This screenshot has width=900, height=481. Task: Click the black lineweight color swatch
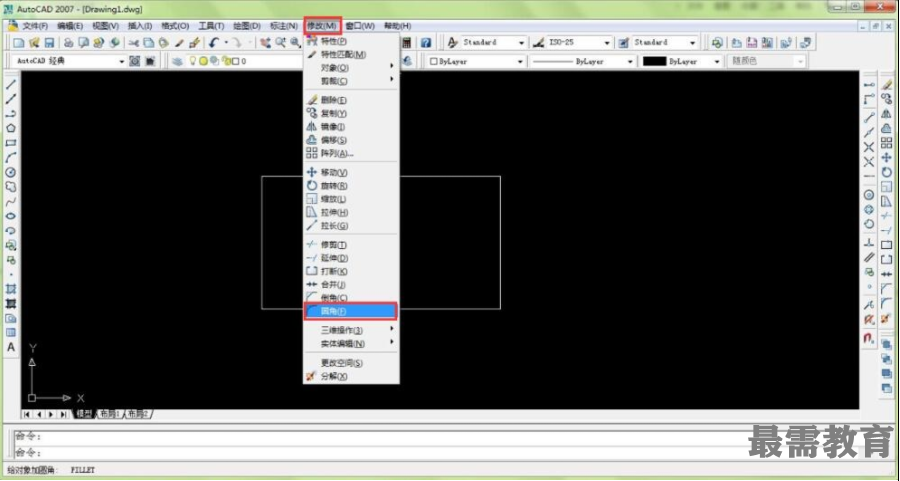[654, 61]
